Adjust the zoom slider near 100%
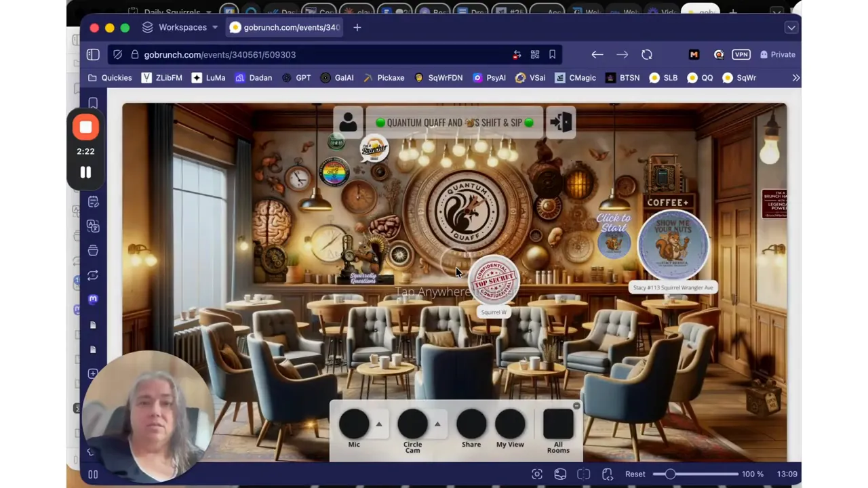The height and width of the screenshot is (488, 868). point(670,474)
